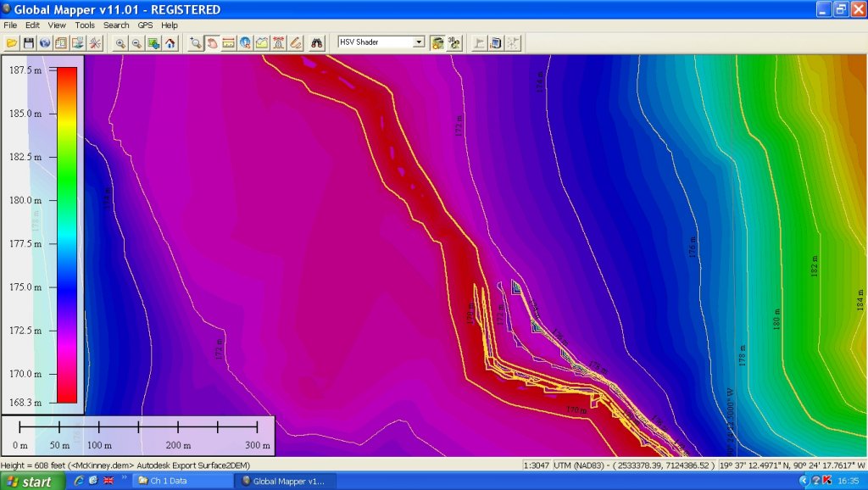The image size is (868, 490).
Task: Open the GPS menu
Action: pyautogui.click(x=146, y=25)
